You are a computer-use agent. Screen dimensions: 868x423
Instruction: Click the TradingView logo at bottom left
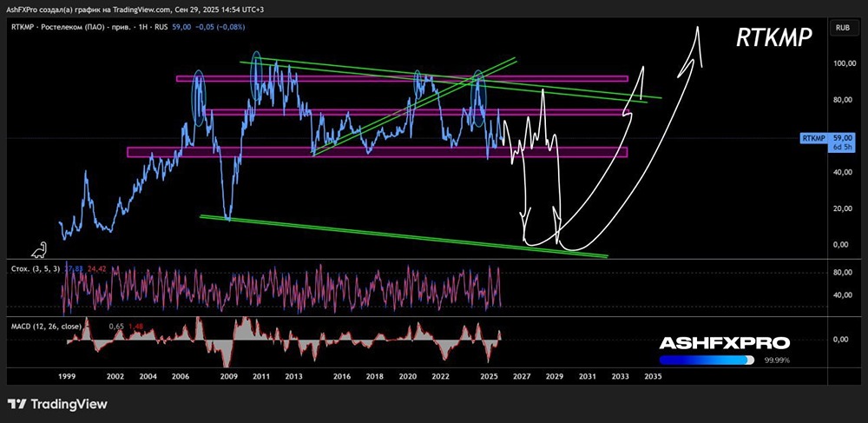[57, 404]
